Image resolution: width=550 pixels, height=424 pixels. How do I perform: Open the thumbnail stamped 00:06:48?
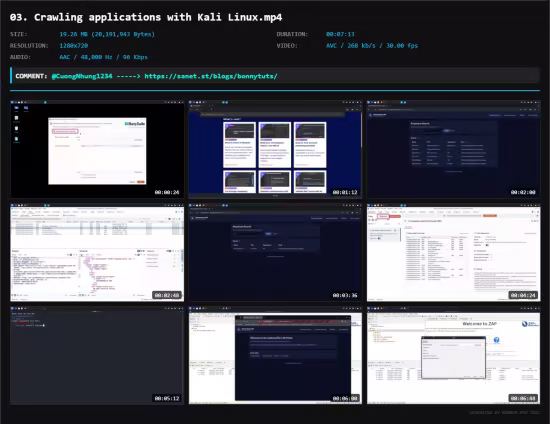tap(454, 355)
